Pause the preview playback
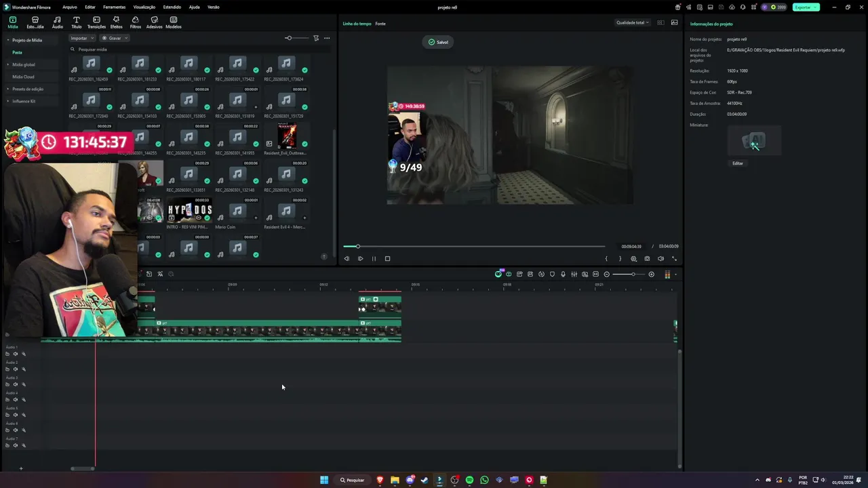Image resolution: width=868 pixels, height=488 pixels. click(374, 258)
